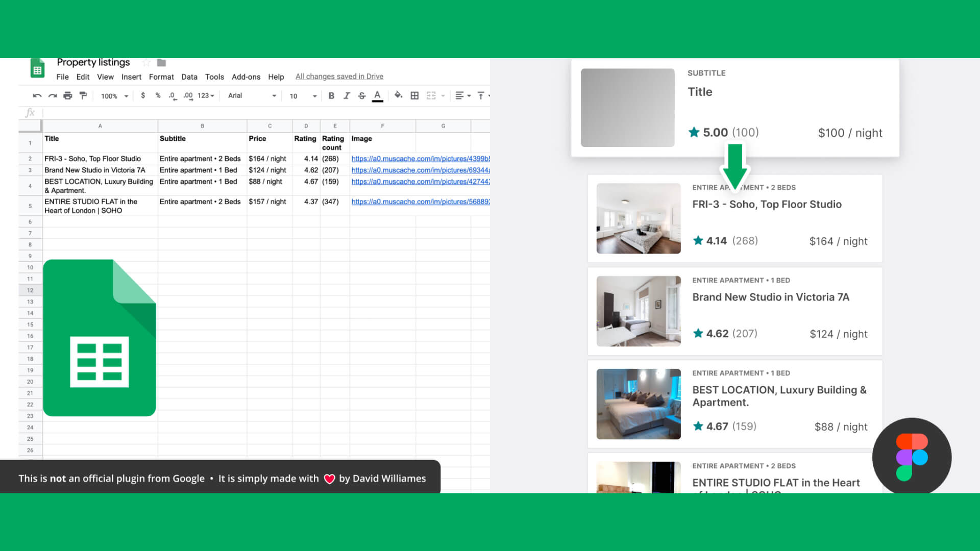Screen dimensions: 980x551
Task: Click the Borders grid icon
Action: coord(414,95)
